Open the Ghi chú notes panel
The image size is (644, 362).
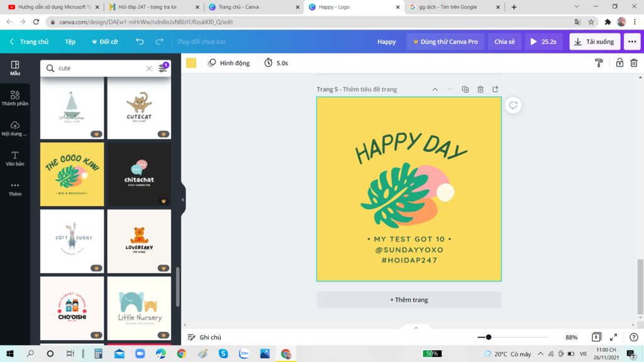204,337
